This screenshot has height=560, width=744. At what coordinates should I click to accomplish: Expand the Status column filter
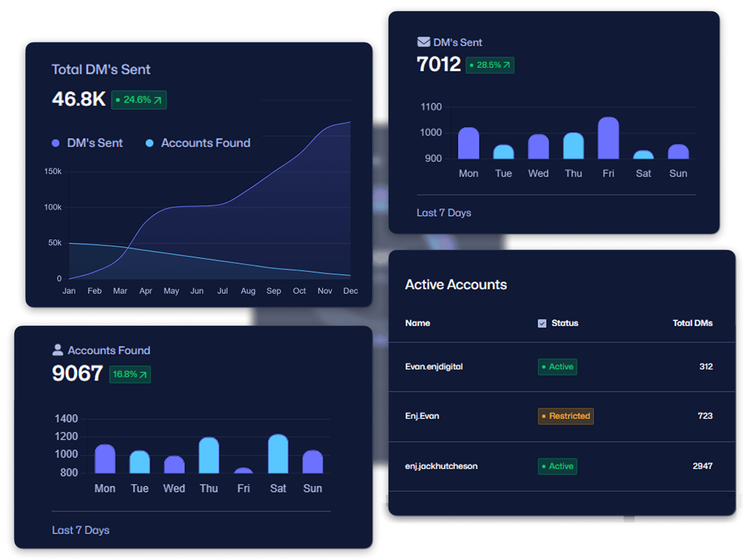[x=565, y=323]
